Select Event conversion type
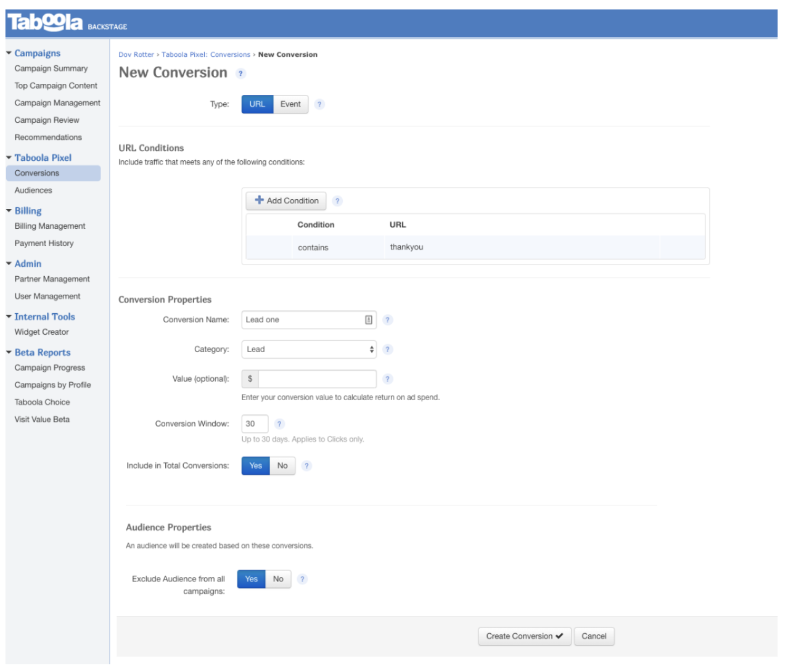The height and width of the screenshot is (672, 788). pos(290,104)
